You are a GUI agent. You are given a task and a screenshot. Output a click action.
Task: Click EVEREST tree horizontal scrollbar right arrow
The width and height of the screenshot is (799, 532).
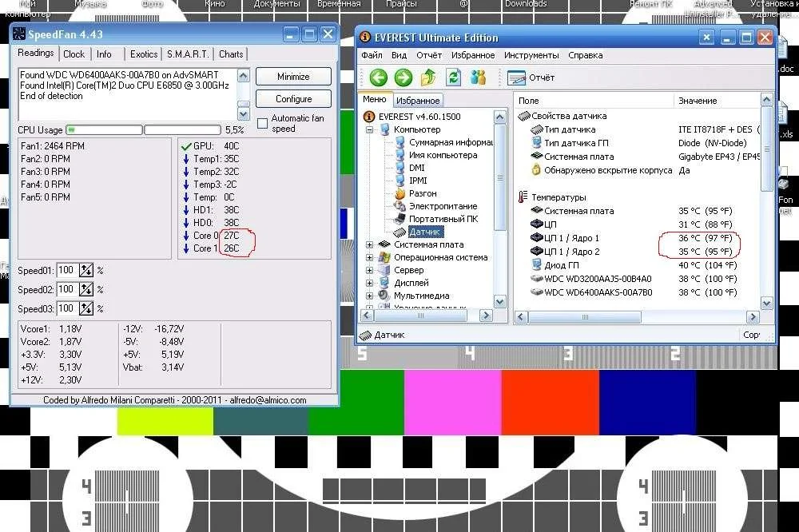(x=486, y=316)
